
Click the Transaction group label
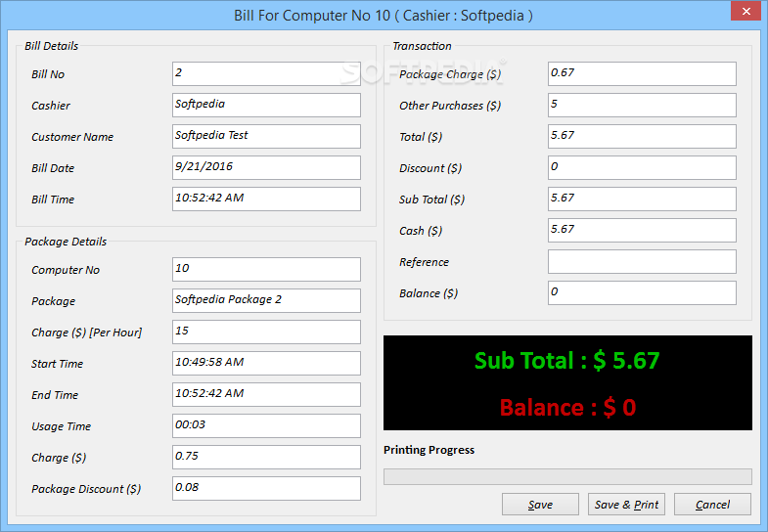click(422, 46)
